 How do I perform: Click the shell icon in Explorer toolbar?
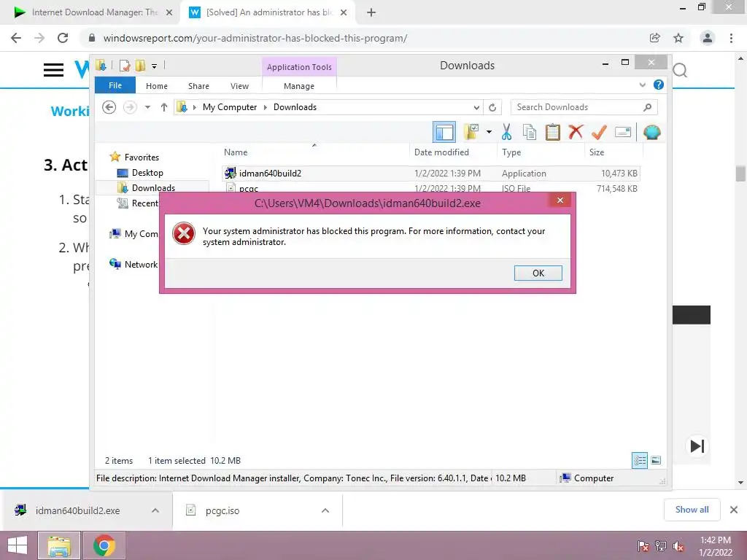(x=651, y=132)
